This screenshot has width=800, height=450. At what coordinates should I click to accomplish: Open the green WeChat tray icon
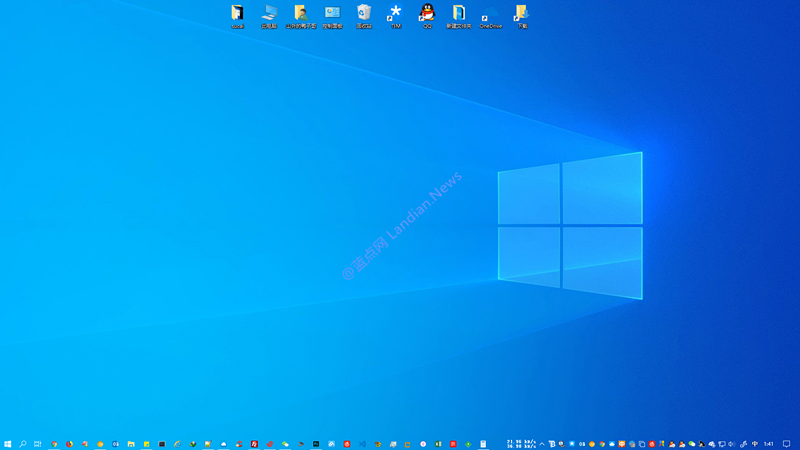(x=692, y=444)
